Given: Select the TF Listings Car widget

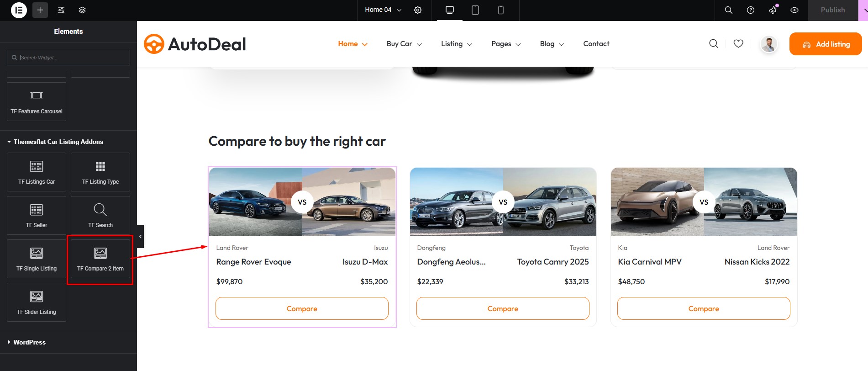Looking at the screenshot, I should click(37, 172).
